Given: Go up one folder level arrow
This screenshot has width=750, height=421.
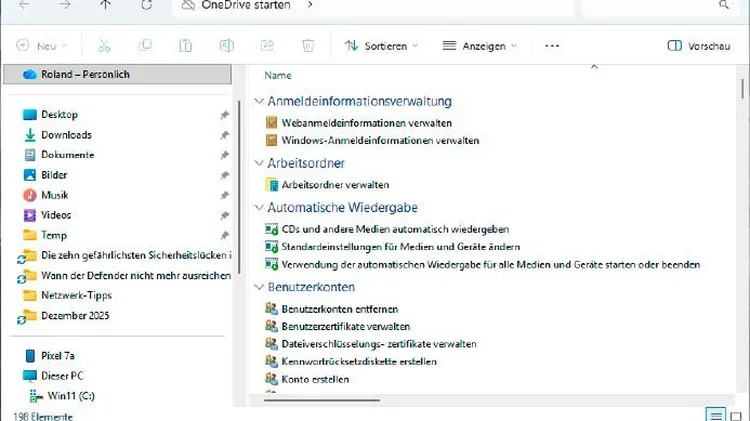Looking at the screenshot, I should (106, 5).
